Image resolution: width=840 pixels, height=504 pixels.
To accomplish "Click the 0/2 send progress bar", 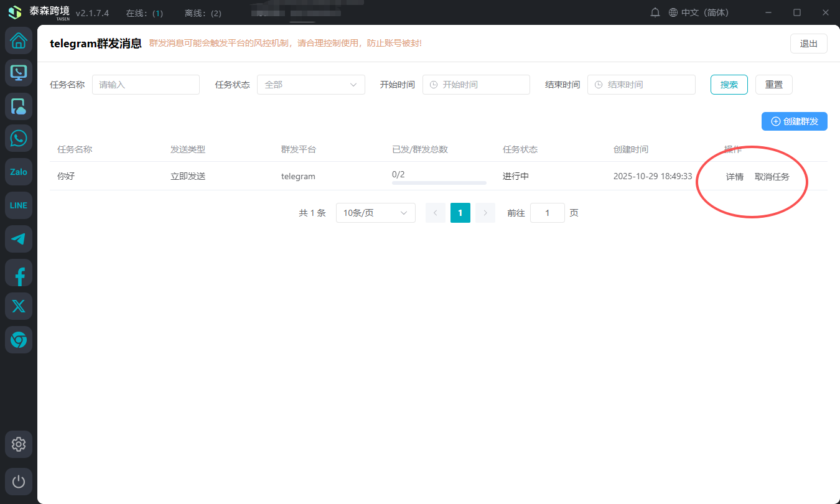I will coord(439,182).
